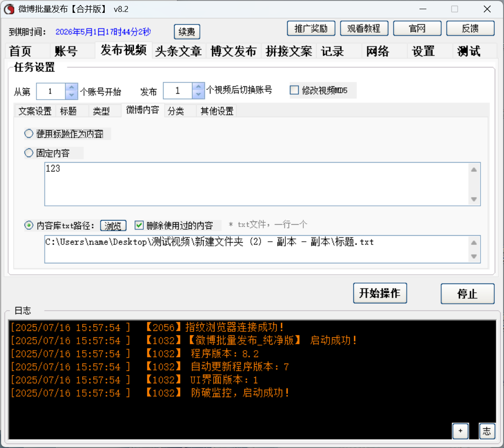
Task: Decrease the starting account number
Action: [71, 95]
